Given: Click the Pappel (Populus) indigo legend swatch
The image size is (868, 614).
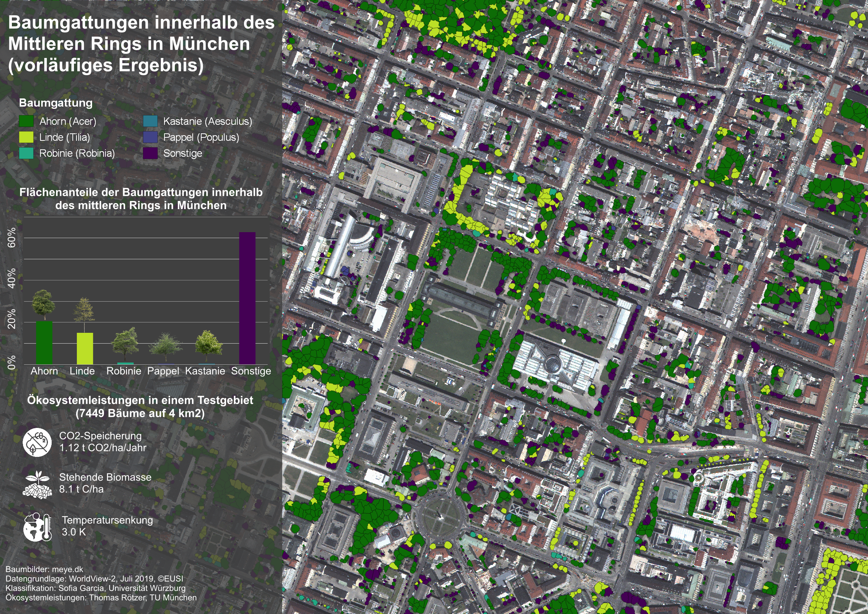Looking at the screenshot, I should [150, 137].
